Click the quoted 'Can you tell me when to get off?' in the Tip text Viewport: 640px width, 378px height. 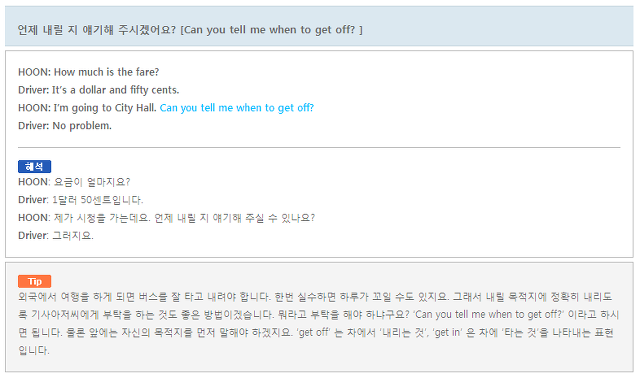(x=489, y=315)
